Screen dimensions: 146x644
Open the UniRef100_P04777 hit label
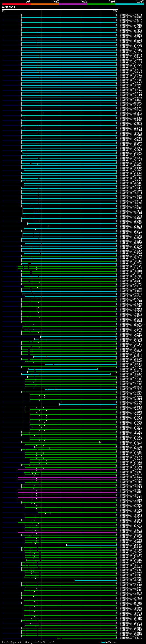click(x=131, y=20)
